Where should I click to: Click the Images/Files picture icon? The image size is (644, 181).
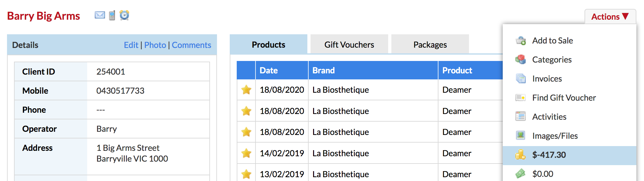click(x=521, y=136)
